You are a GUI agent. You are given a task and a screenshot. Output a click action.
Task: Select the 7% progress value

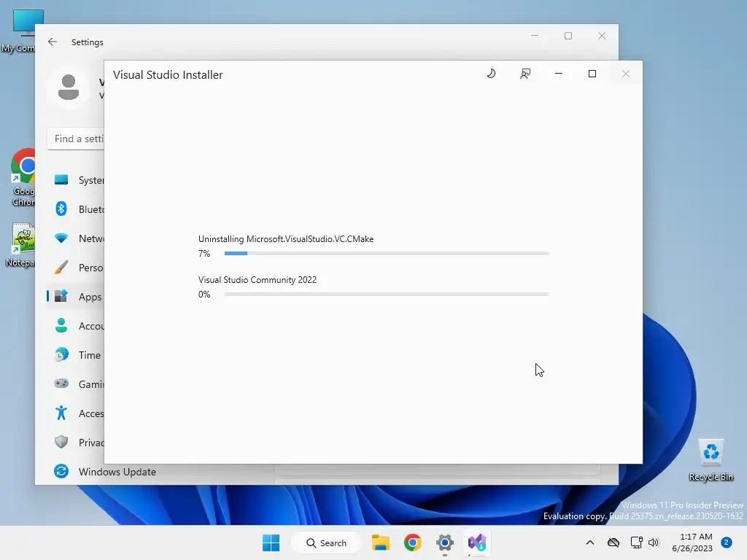[204, 254]
